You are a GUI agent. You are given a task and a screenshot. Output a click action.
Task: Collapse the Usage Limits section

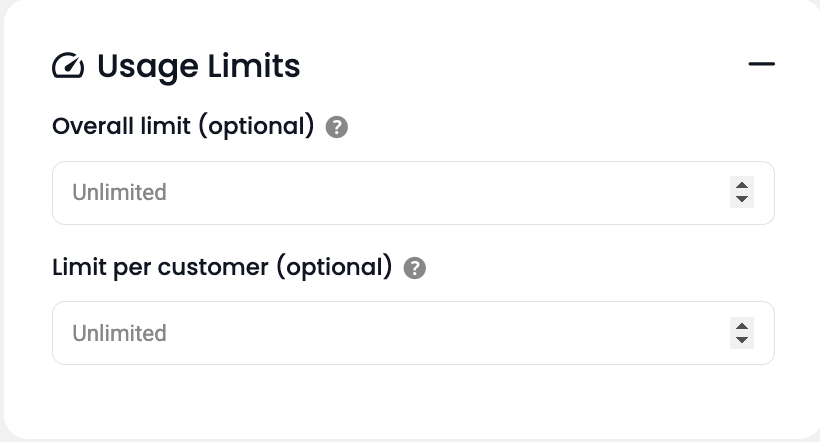click(x=761, y=65)
